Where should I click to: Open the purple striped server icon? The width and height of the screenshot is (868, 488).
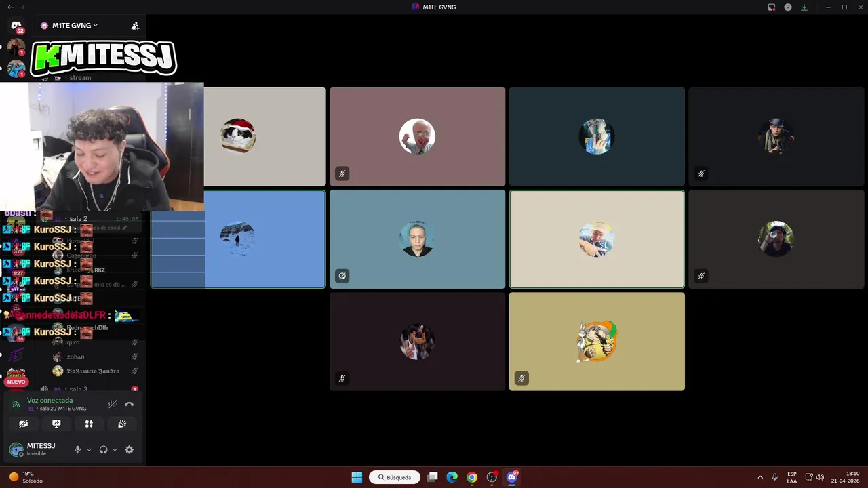(16, 354)
